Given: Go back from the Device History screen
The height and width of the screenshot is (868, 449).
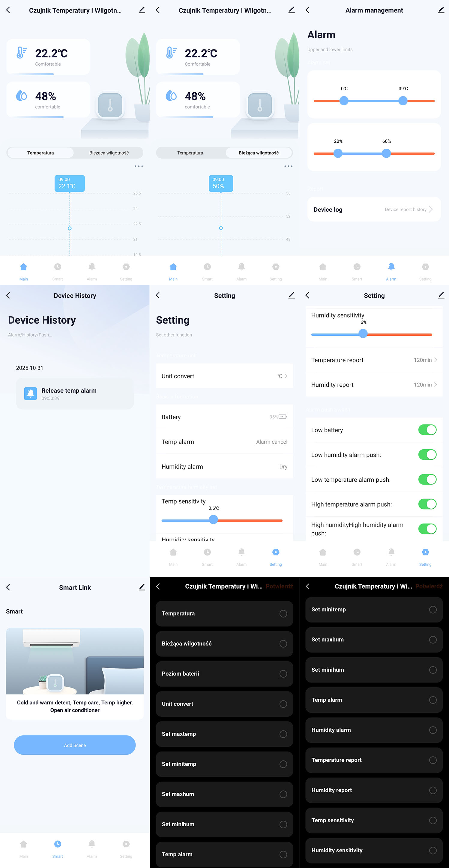Looking at the screenshot, I should tap(8, 295).
